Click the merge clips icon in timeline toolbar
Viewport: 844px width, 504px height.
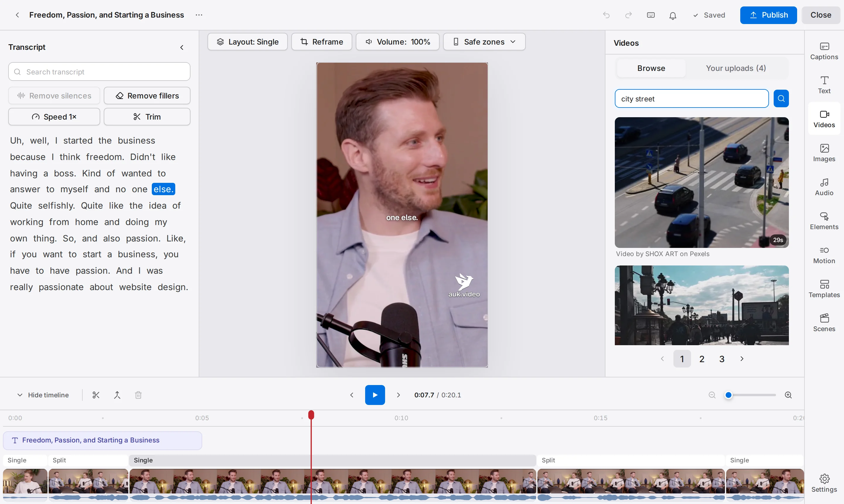pos(117,395)
